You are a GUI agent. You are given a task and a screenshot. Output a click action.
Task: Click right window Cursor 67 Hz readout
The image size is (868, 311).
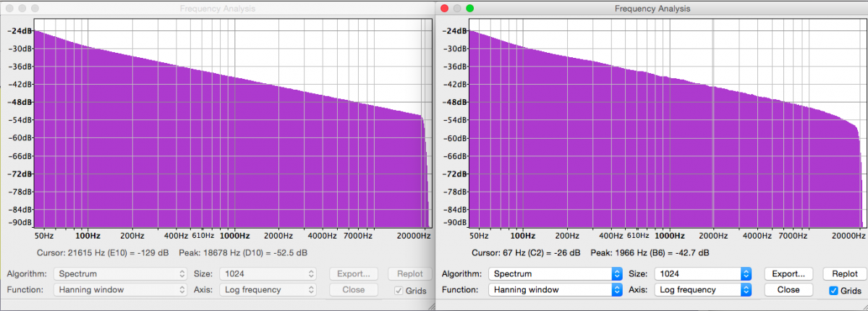point(526,253)
